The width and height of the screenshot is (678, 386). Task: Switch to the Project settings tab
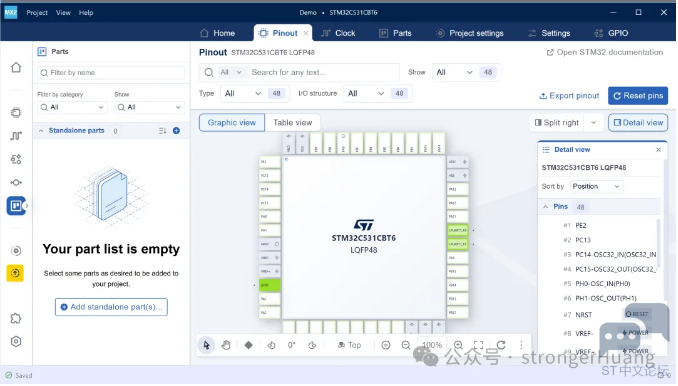(470, 33)
